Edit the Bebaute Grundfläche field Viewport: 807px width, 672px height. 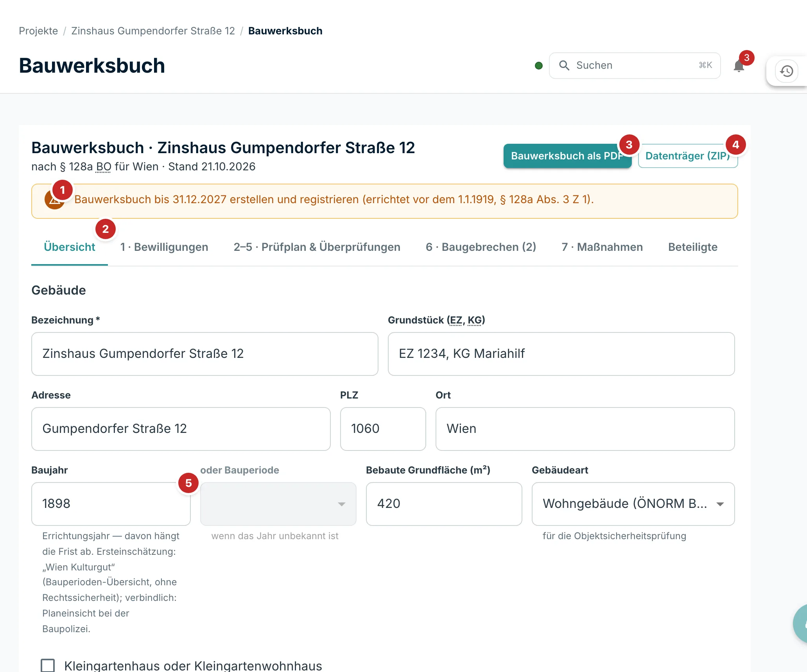pyautogui.click(x=444, y=504)
